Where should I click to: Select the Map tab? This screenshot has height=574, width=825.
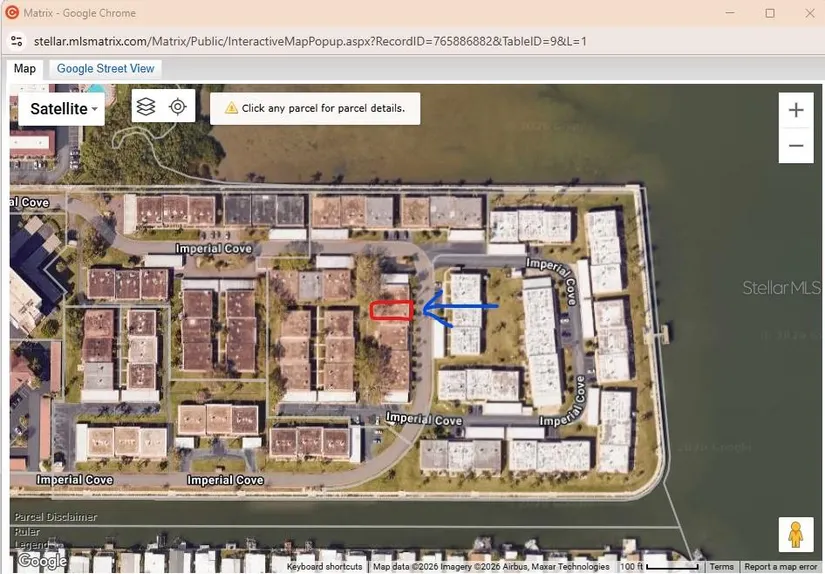pos(25,68)
